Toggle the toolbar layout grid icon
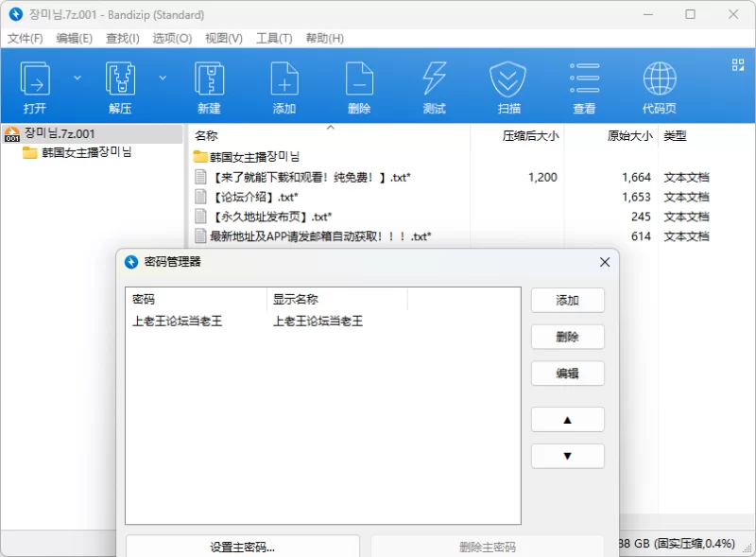Image resolution: width=756 pixels, height=557 pixels. (738, 64)
